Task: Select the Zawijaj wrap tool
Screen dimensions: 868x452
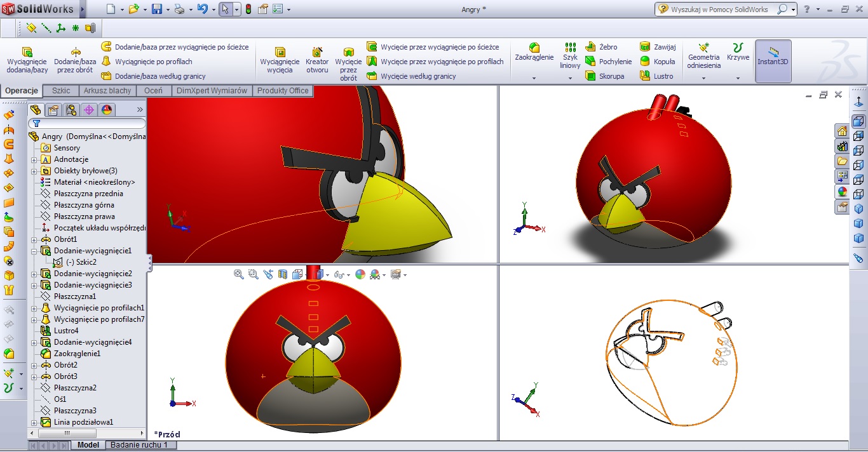Action: click(658, 47)
